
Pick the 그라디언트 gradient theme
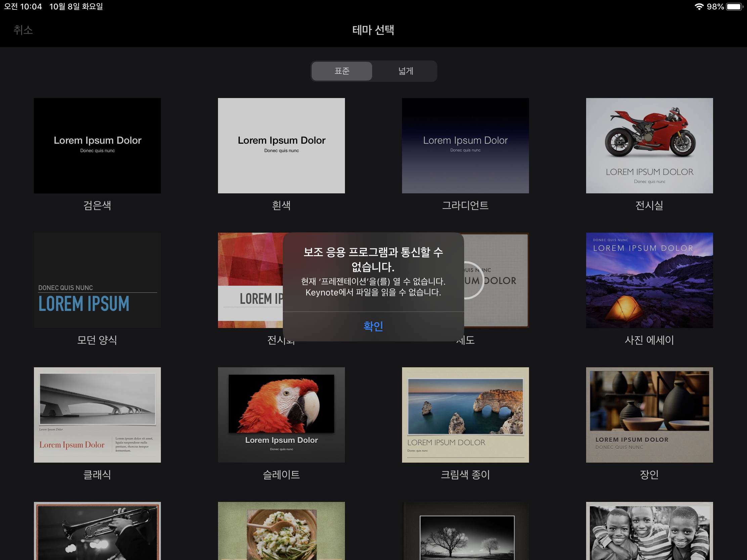[465, 145]
